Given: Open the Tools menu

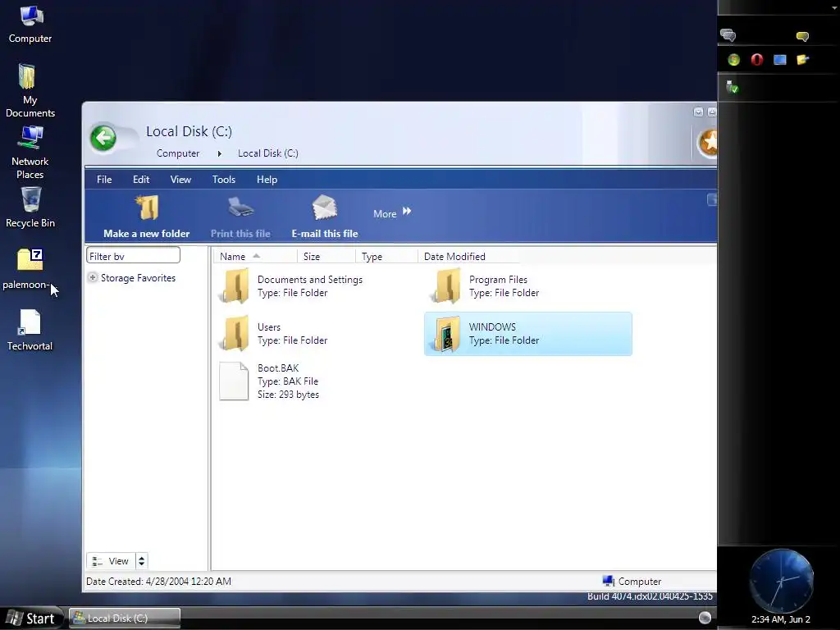Looking at the screenshot, I should point(223,180).
